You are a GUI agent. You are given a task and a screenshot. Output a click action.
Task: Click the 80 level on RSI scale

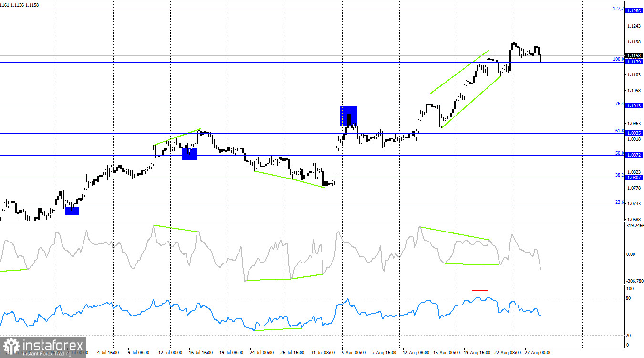(630, 298)
